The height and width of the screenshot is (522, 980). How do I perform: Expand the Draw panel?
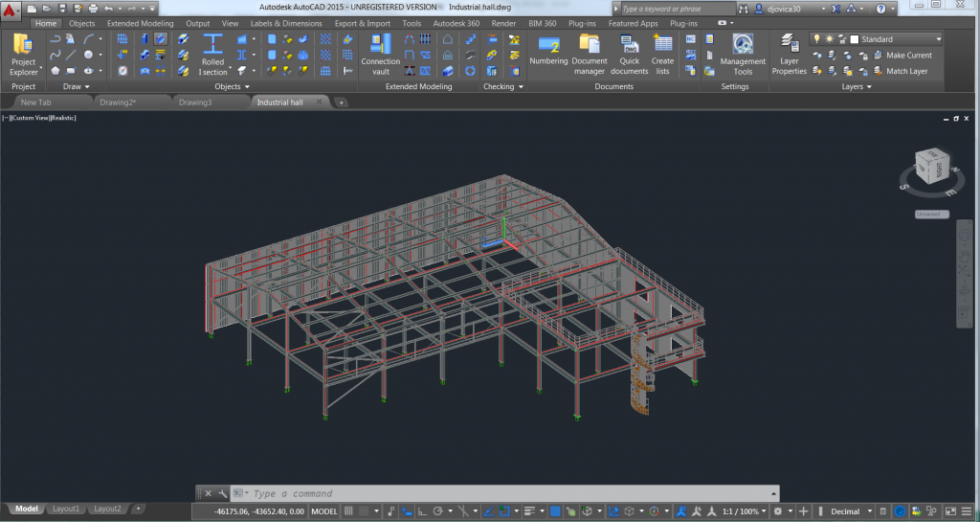[77, 86]
